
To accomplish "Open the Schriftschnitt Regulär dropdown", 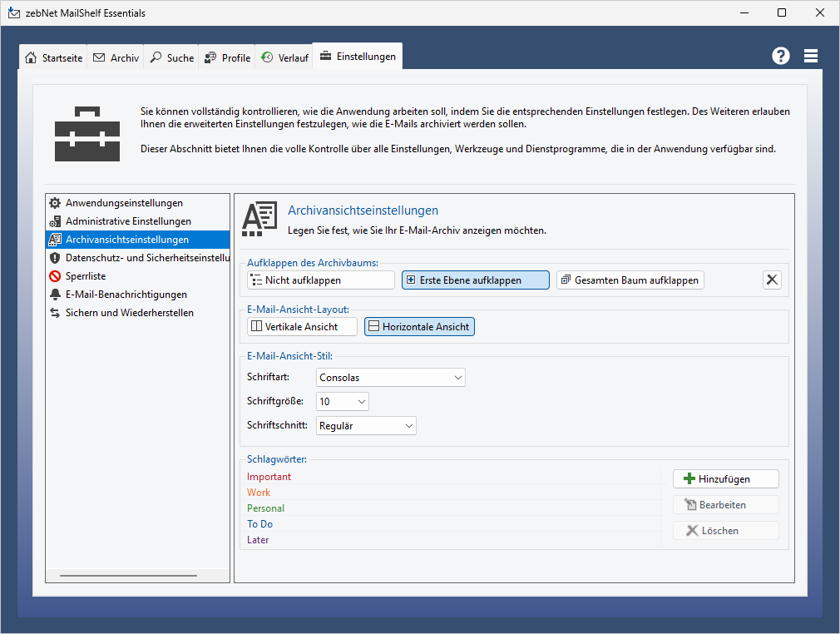I will coord(367,426).
